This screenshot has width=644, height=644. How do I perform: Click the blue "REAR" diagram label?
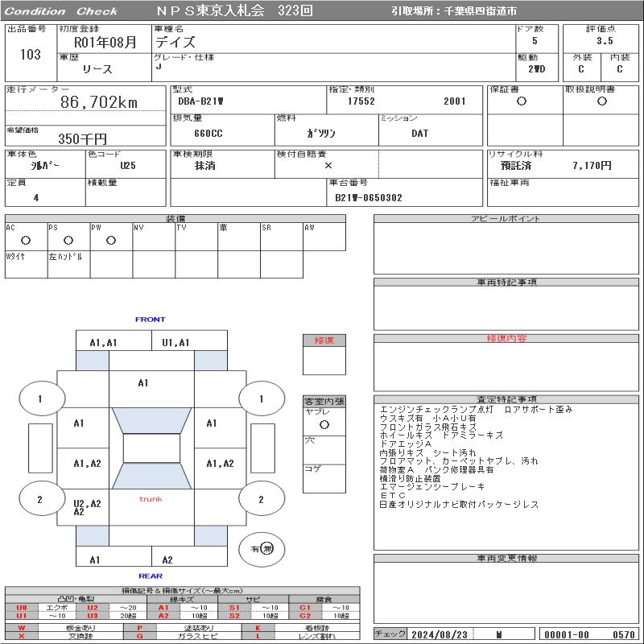coord(151,576)
